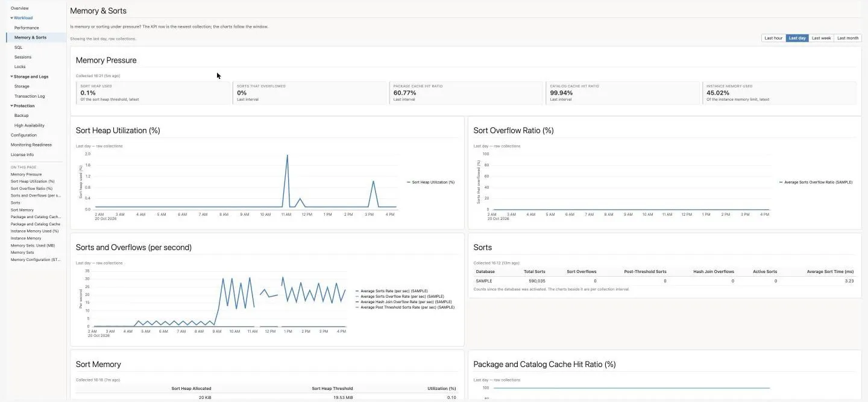
Task: Open the Transaction Log page
Action: pyautogui.click(x=30, y=96)
